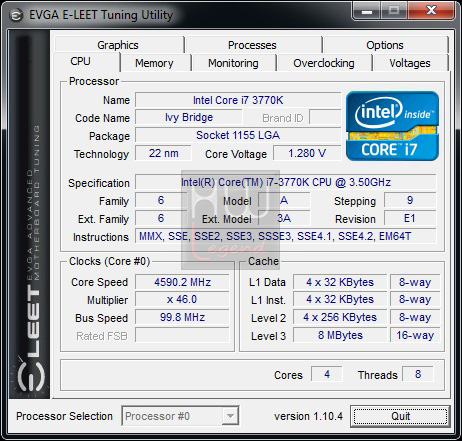Click the Cores value 4
The width and height of the screenshot is (462, 441).
tap(327, 374)
